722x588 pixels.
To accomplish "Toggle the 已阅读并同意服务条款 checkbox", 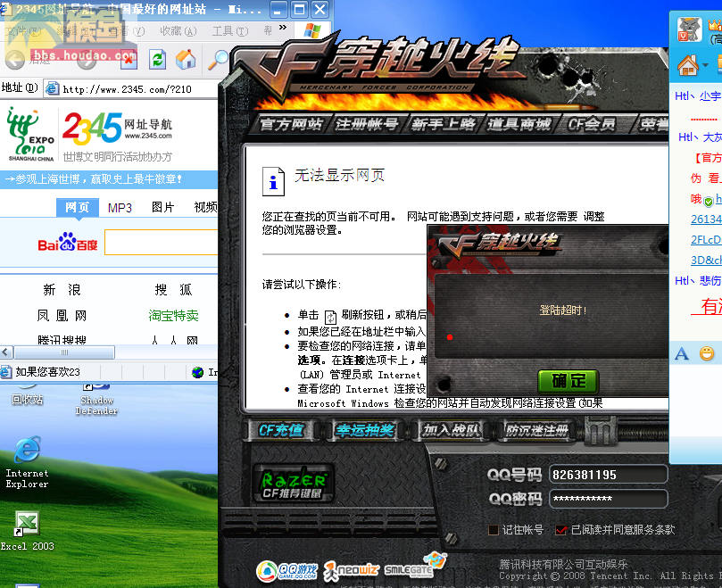I will (x=560, y=530).
